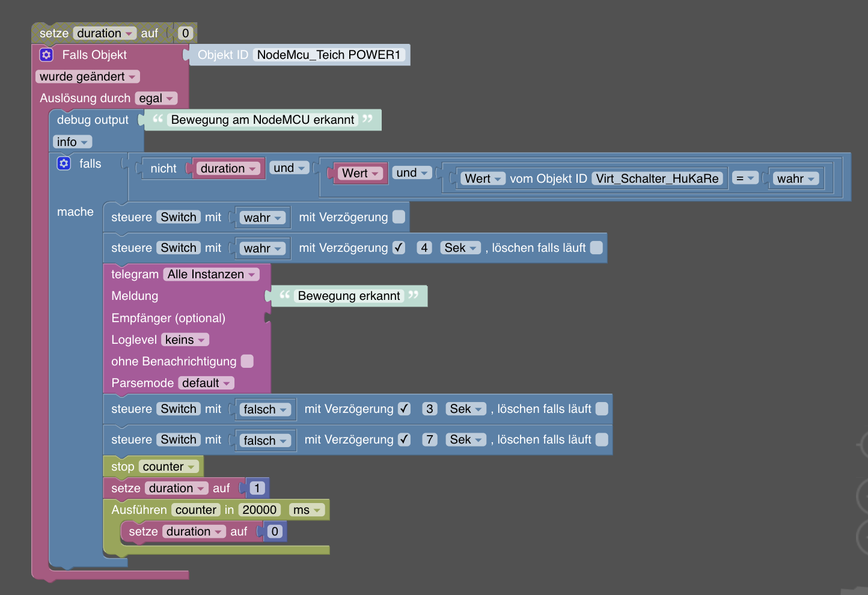Open ms unit dropdown in Ausführen block
868x595 pixels.
pos(307,510)
